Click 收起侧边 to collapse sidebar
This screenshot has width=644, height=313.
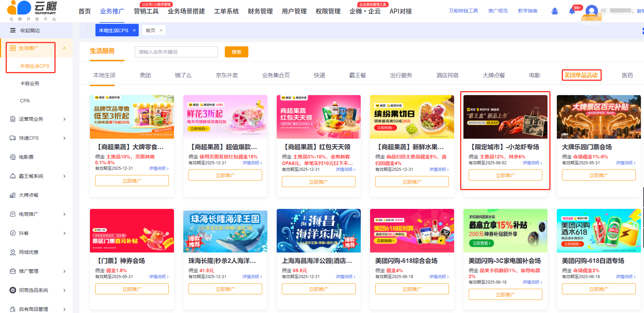(x=30, y=30)
